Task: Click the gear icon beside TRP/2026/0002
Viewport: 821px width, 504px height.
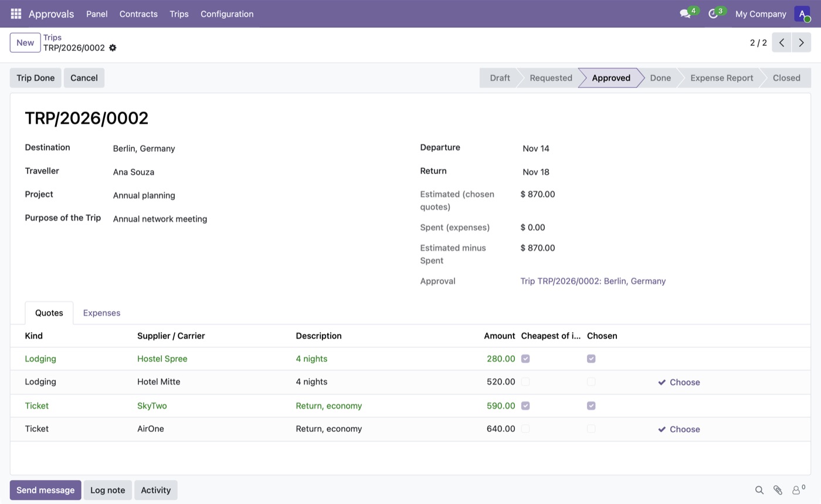Action: (113, 48)
